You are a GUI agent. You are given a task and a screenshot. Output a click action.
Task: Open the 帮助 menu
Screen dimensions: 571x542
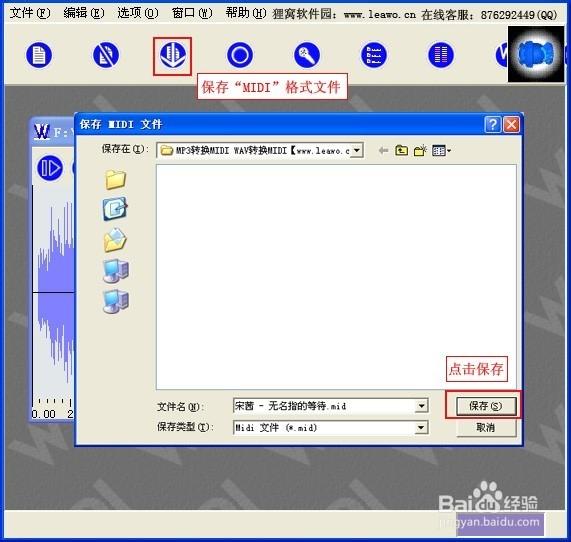click(246, 13)
